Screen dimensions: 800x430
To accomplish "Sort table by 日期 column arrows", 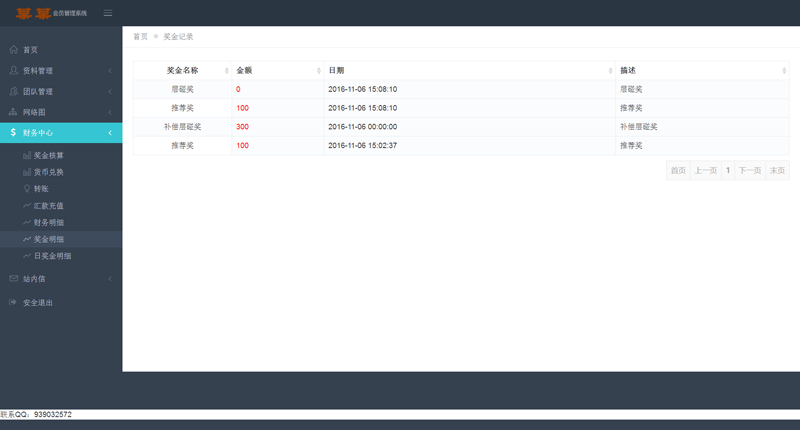I will [x=611, y=70].
